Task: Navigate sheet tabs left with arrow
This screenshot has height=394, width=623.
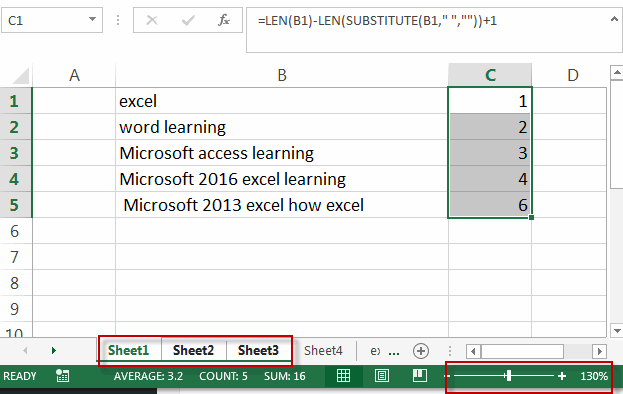Action: pos(25,350)
